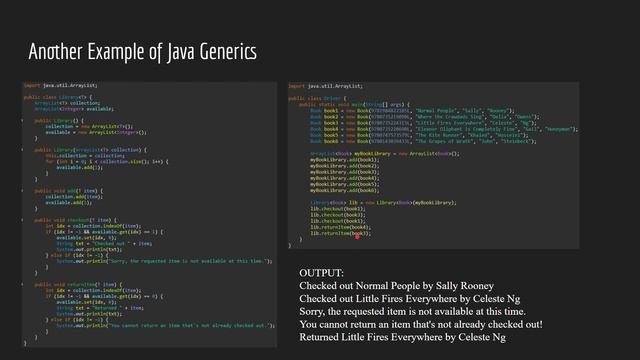Click the println 'Sorry, the requested item' code line
The image size is (640, 360).
[x=164, y=261]
